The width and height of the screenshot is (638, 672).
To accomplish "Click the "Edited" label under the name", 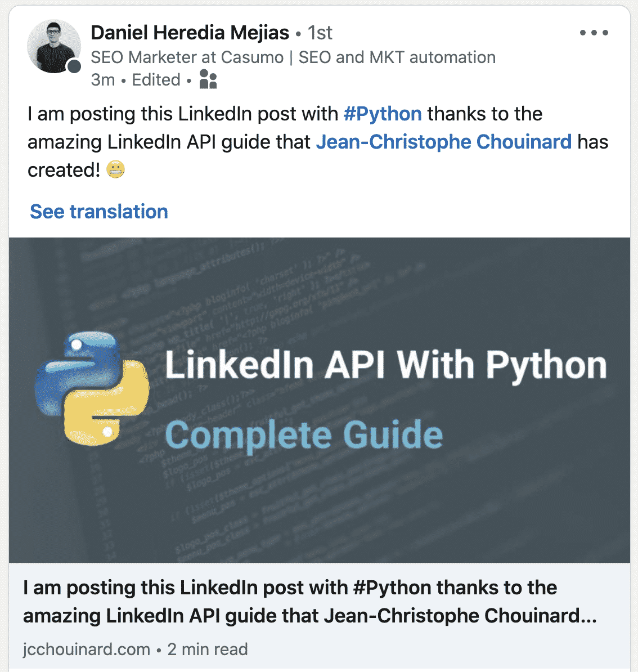I will click(156, 80).
